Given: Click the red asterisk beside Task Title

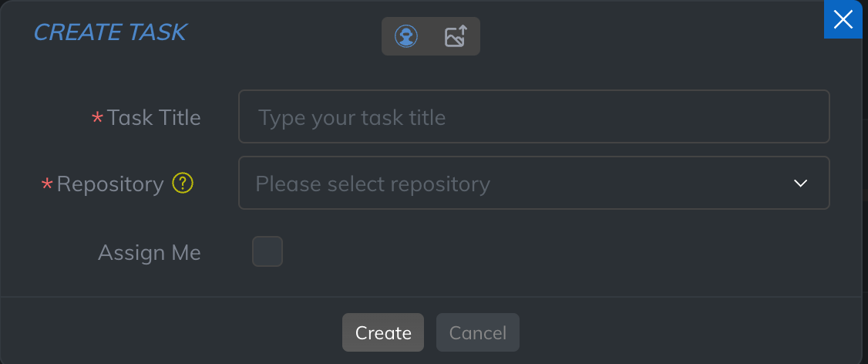Looking at the screenshot, I should click(x=97, y=118).
